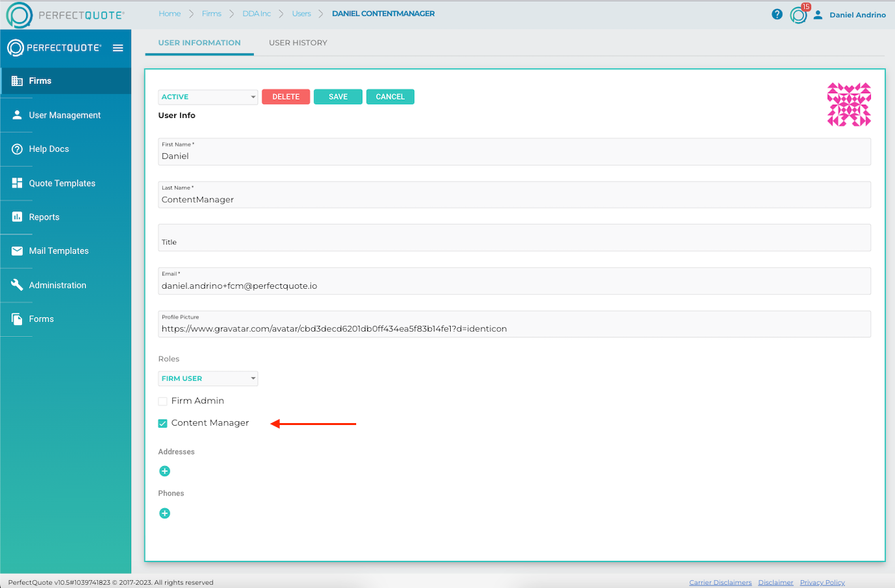Image resolution: width=895 pixels, height=588 pixels.
Task: Click Daniel Andrino account name
Action: 858,15
